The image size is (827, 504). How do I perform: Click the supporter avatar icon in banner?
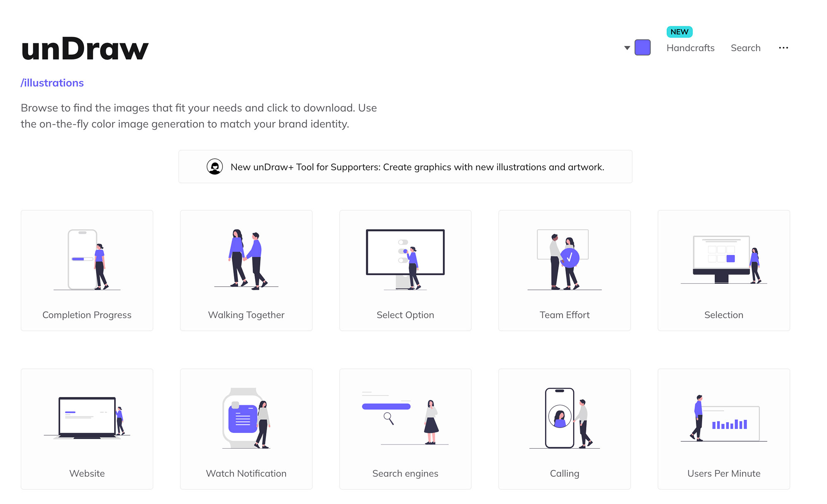pos(215,167)
